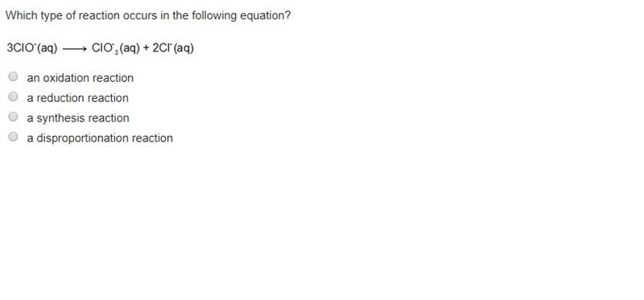Click the 'a reduction reaction' answer label
Viewport: 644px width, 300px height.
[x=77, y=98]
